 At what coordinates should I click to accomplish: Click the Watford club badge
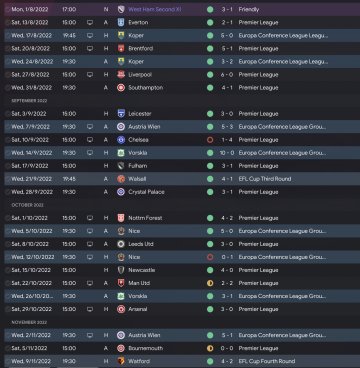pos(121,361)
